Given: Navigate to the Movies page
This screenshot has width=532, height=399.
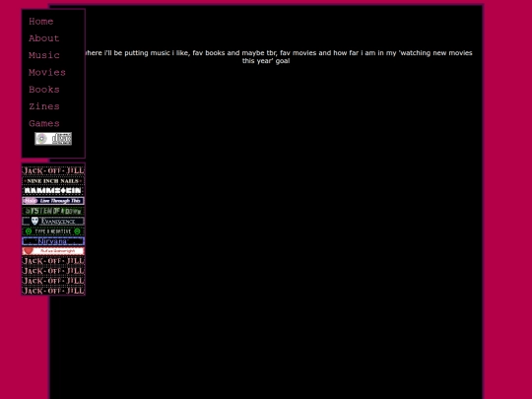Looking at the screenshot, I should tap(47, 72).
